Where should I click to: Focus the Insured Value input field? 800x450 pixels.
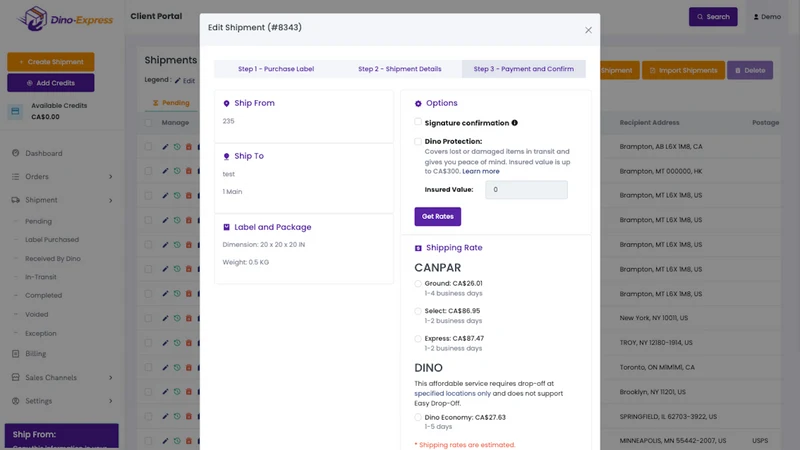click(x=526, y=189)
